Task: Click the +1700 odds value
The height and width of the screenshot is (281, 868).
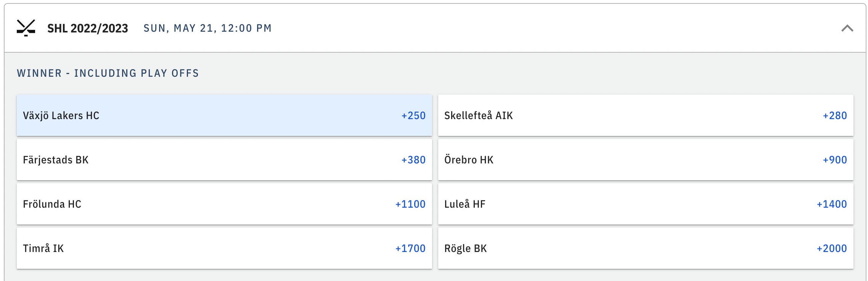Action: tap(410, 248)
